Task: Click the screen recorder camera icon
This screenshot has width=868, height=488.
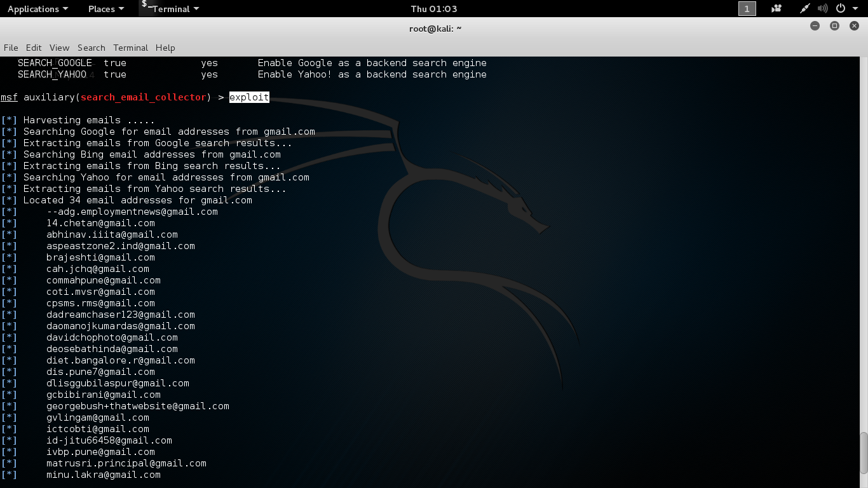Action: [x=776, y=9]
